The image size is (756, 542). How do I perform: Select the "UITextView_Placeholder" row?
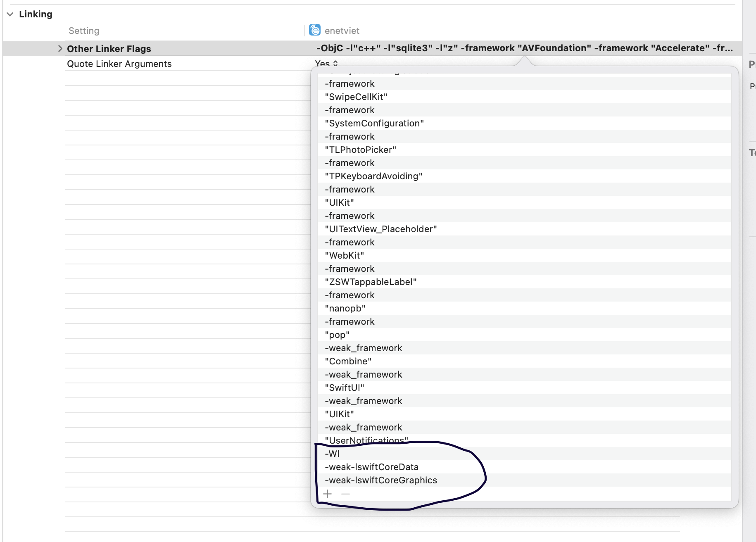(380, 229)
